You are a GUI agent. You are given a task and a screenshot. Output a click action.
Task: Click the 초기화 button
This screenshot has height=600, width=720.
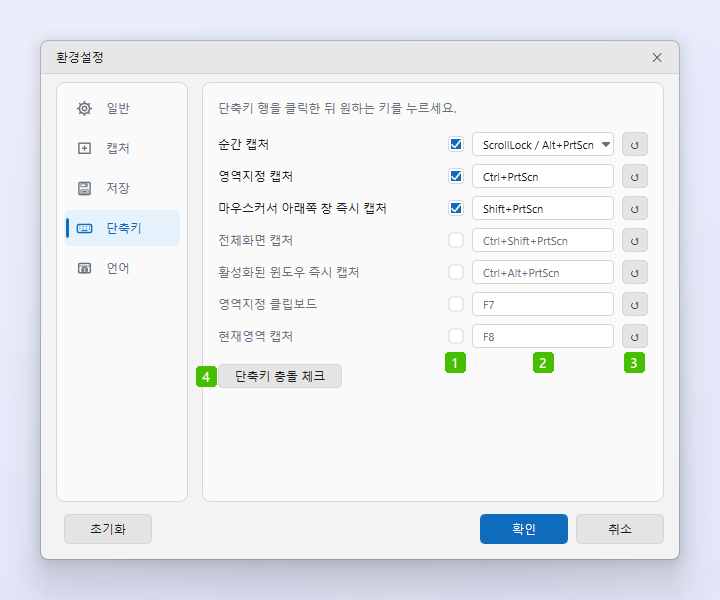[108, 529]
